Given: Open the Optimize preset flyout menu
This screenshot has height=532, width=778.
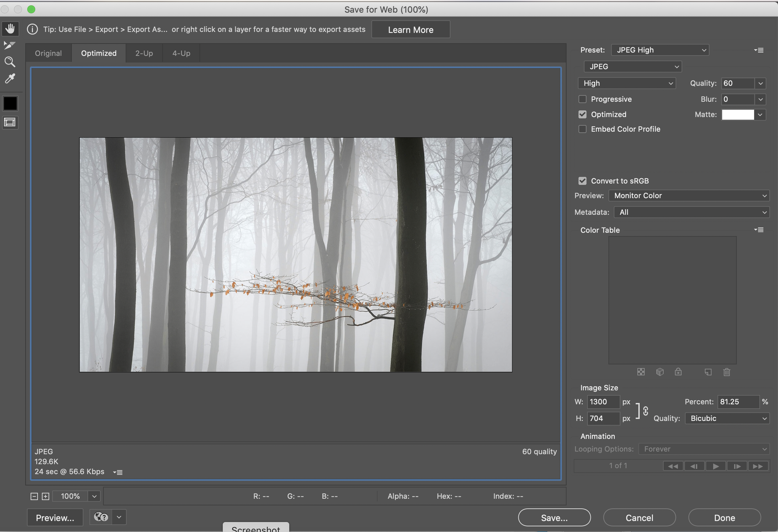Looking at the screenshot, I should (x=759, y=50).
